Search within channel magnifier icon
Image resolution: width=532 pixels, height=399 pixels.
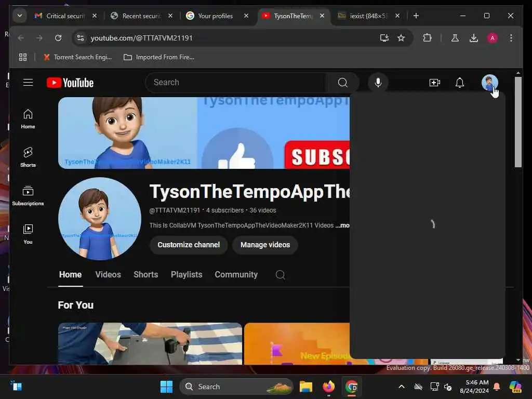click(280, 274)
